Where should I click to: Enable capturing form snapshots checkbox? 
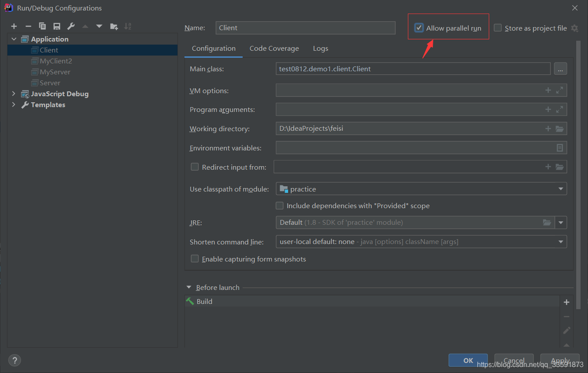tap(195, 259)
